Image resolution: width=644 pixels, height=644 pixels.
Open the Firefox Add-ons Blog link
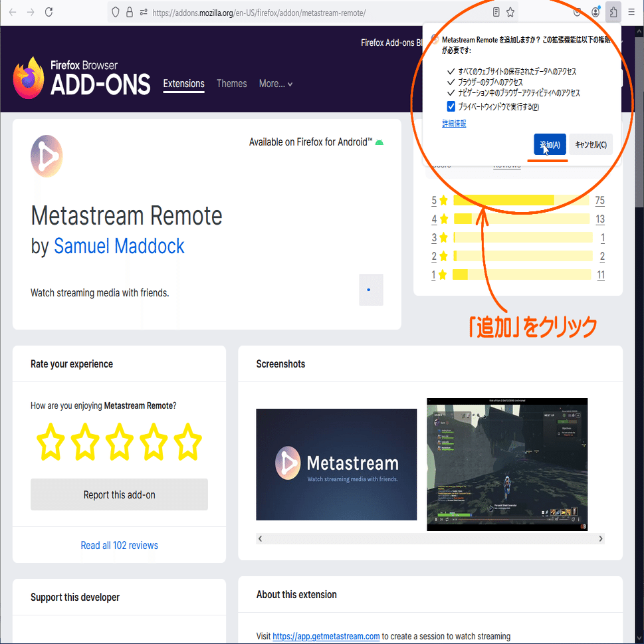pos(391,43)
